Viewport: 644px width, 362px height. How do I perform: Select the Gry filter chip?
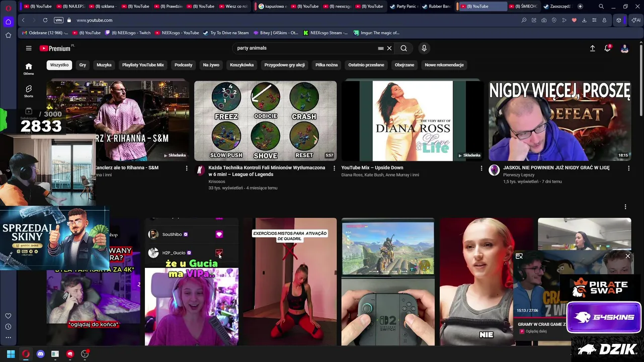click(x=83, y=65)
